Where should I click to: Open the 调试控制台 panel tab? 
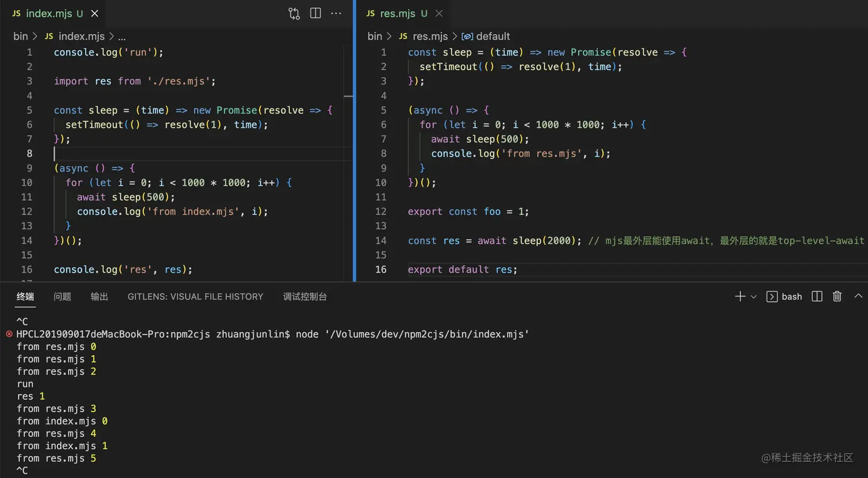pos(305,297)
